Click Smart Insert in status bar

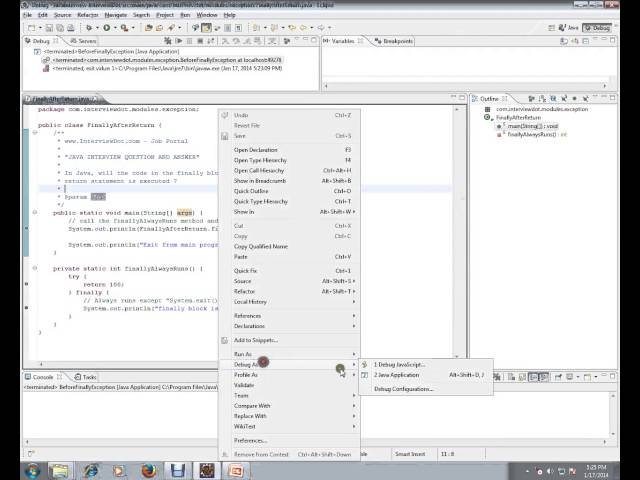(x=410, y=454)
